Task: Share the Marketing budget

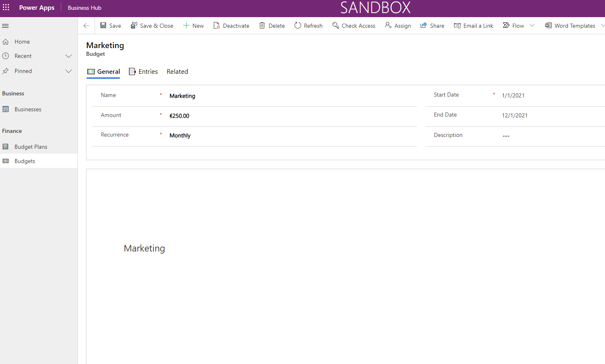Action: 432,25
